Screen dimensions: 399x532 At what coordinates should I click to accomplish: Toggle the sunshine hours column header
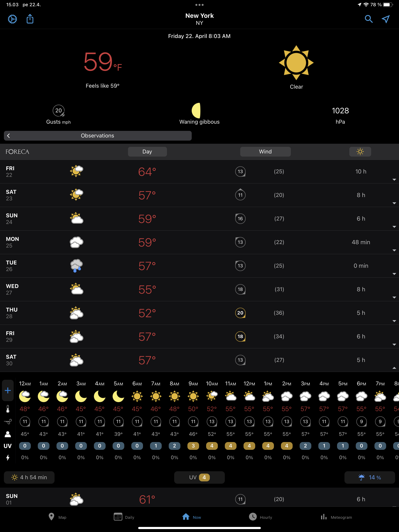[x=360, y=152]
